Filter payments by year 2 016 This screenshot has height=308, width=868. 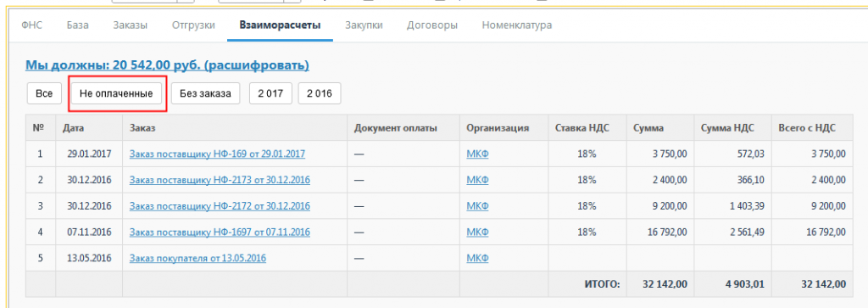(320, 93)
